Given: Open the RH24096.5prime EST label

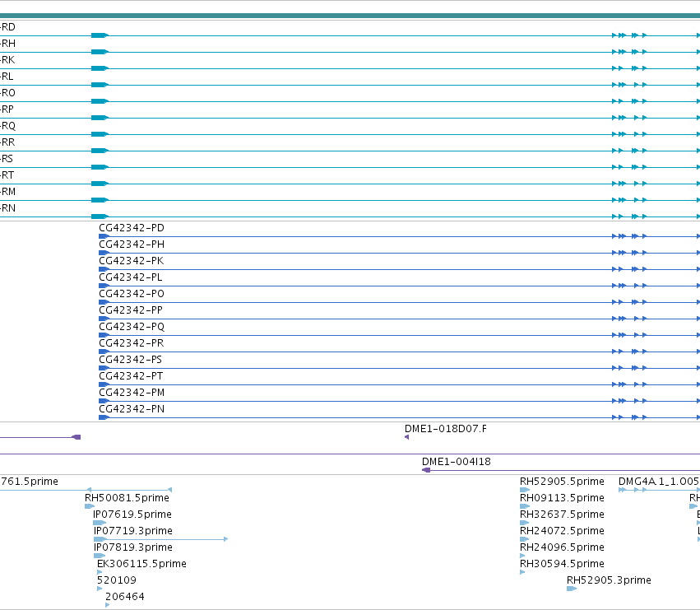Looking at the screenshot, I should point(562,547).
